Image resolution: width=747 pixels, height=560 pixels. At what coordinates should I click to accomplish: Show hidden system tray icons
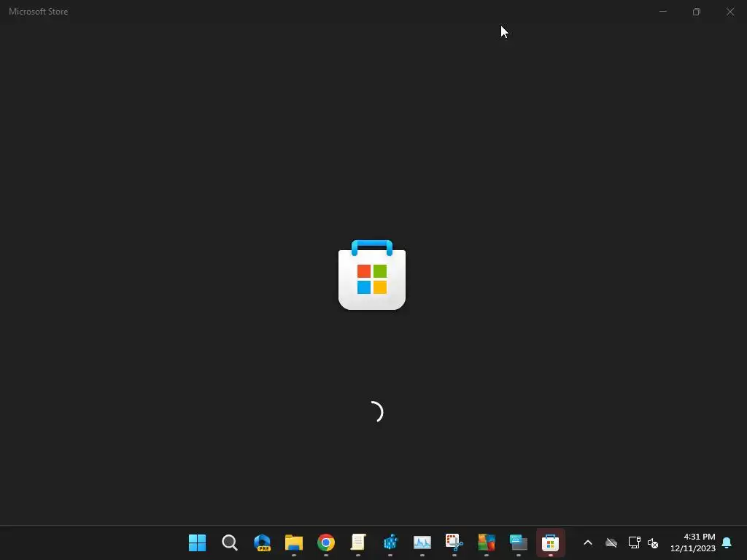coord(588,542)
